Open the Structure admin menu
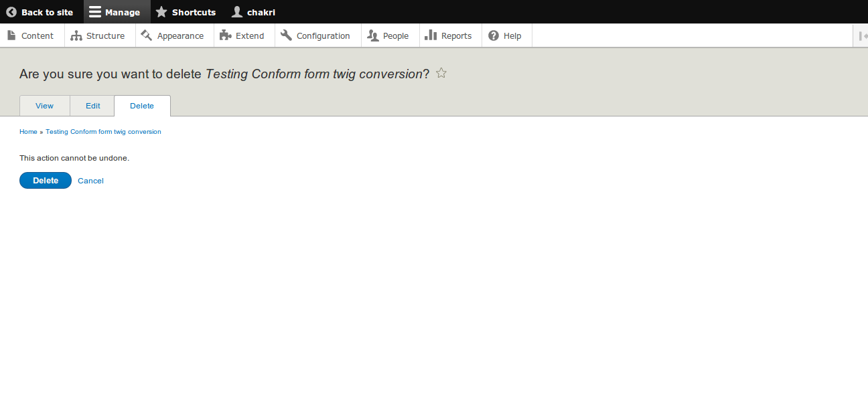This screenshot has width=868, height=415. [x=98, y=35]
